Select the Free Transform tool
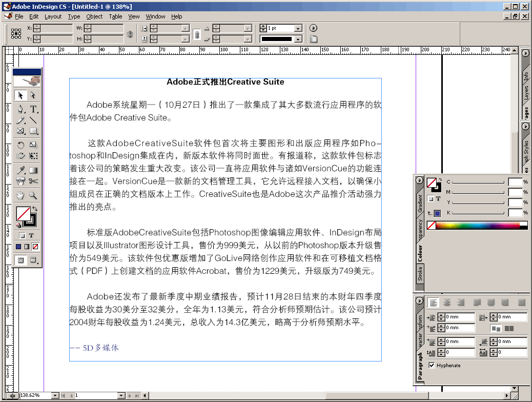Image resolution: width=532 pixels, height=402 pixels. tap(33, 156)
